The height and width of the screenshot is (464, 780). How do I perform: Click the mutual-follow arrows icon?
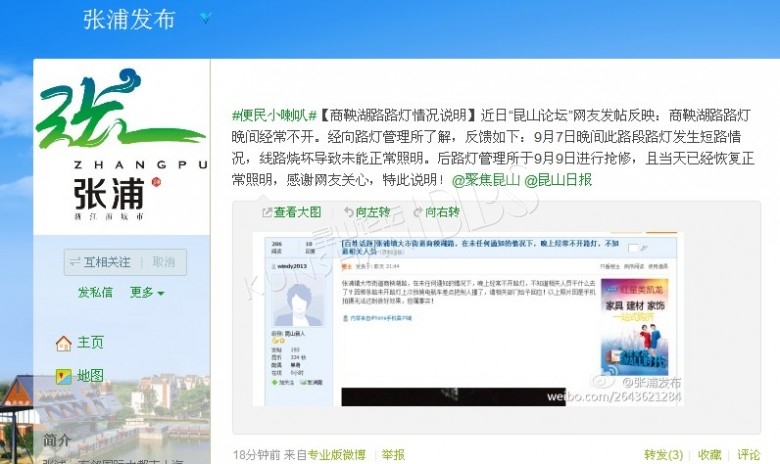point(74,262)
